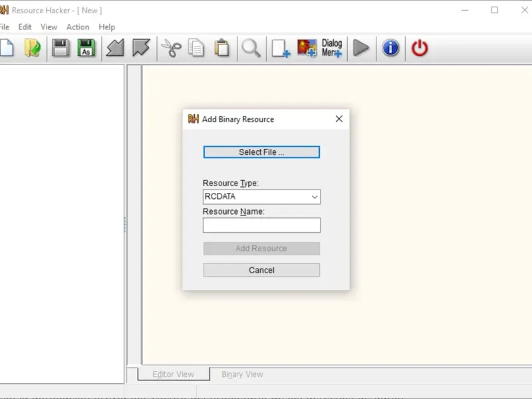
Task: Open the Edit menu
Action: coord(25,27)
